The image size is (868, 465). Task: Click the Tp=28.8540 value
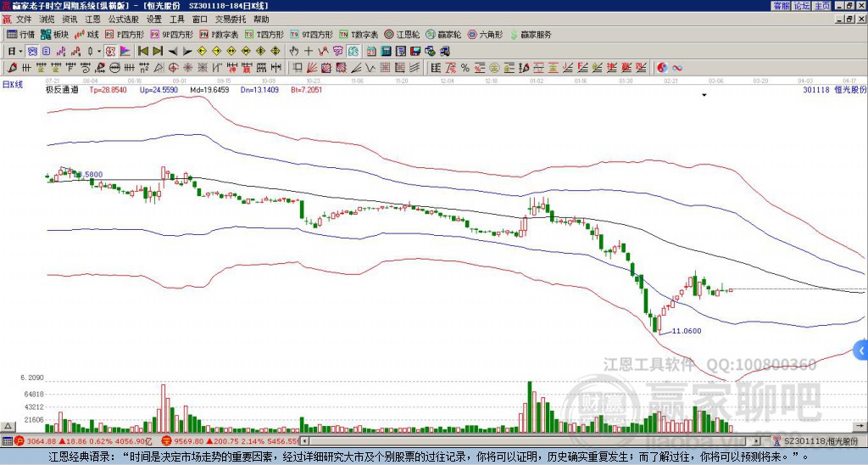coord(108,89)
